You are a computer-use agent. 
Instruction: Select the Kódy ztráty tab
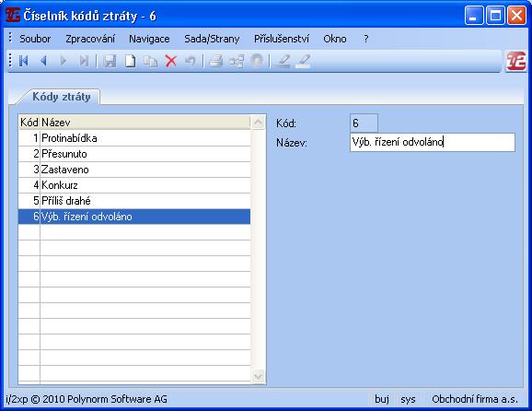coord(62,97)
